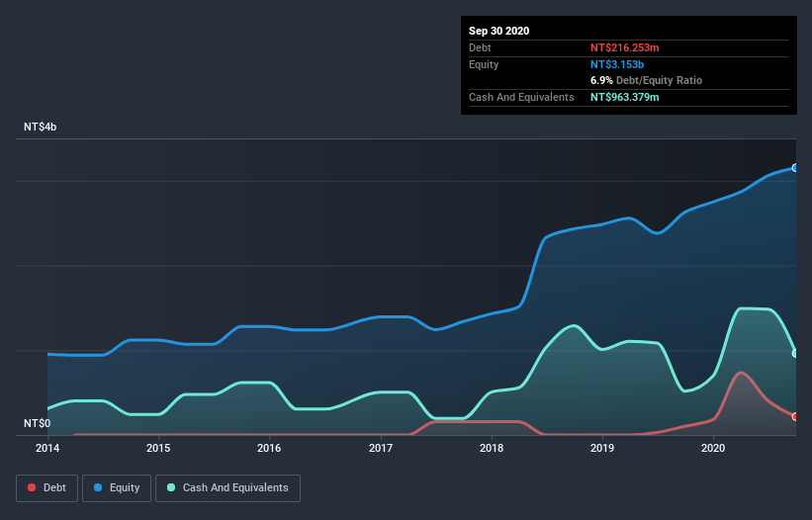This screenshot has width=812, height=520.
Task: Click the 2016 x-axis label
Action: tap(269, 448)
